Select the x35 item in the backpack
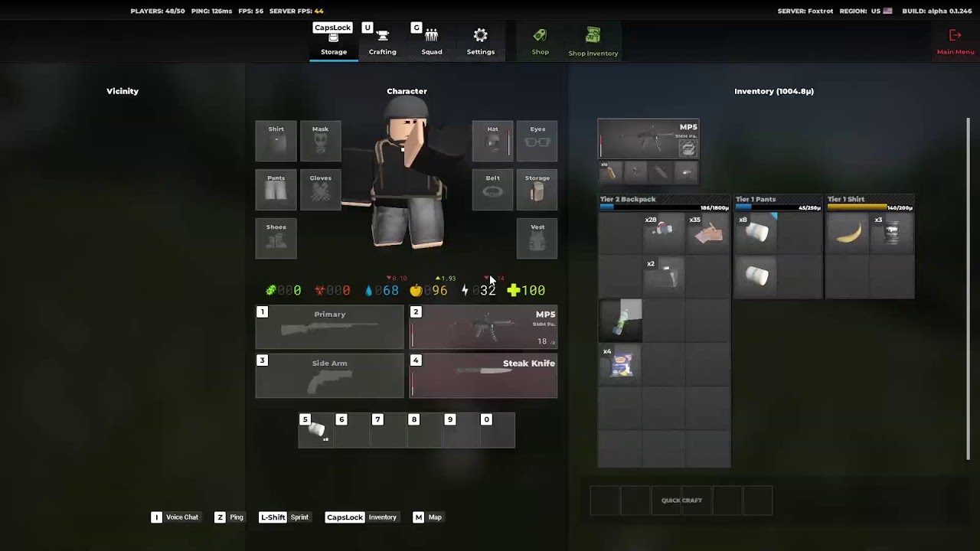This screenshot has width=980, height=551. pos(708,233)
